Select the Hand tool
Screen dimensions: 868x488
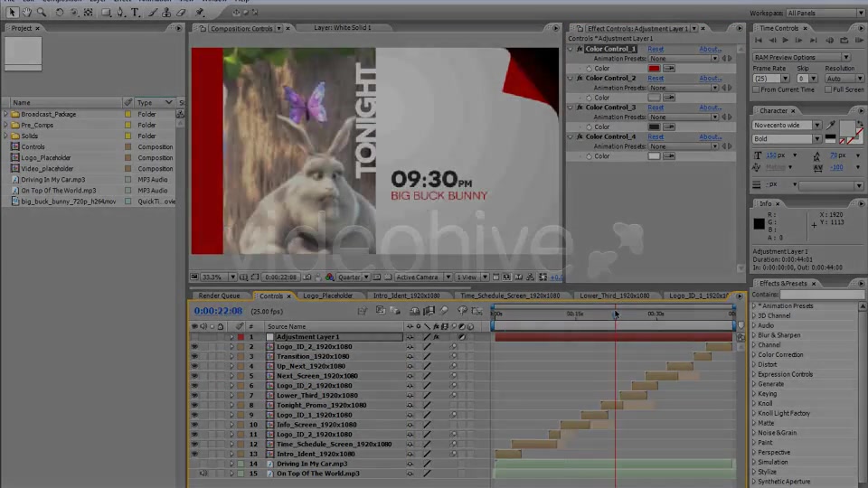coord(26,12)
